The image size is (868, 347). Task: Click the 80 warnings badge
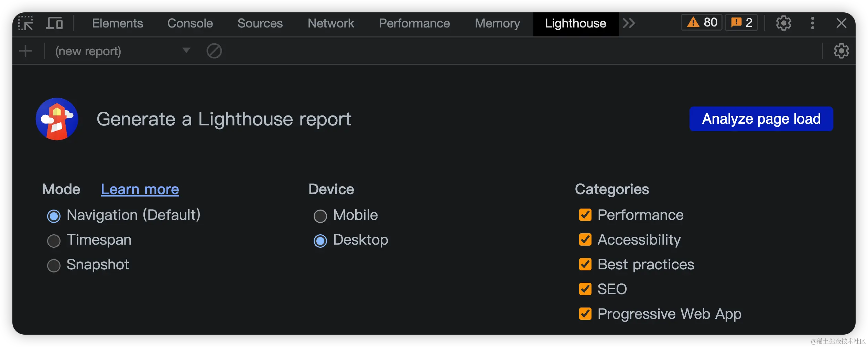(702, 23)
